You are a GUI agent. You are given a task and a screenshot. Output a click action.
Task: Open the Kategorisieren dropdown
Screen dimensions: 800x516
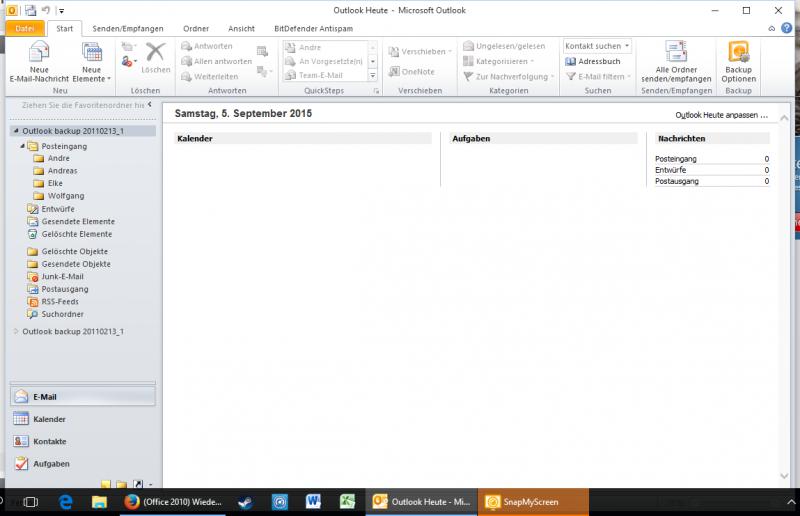[x=498, y=61]
